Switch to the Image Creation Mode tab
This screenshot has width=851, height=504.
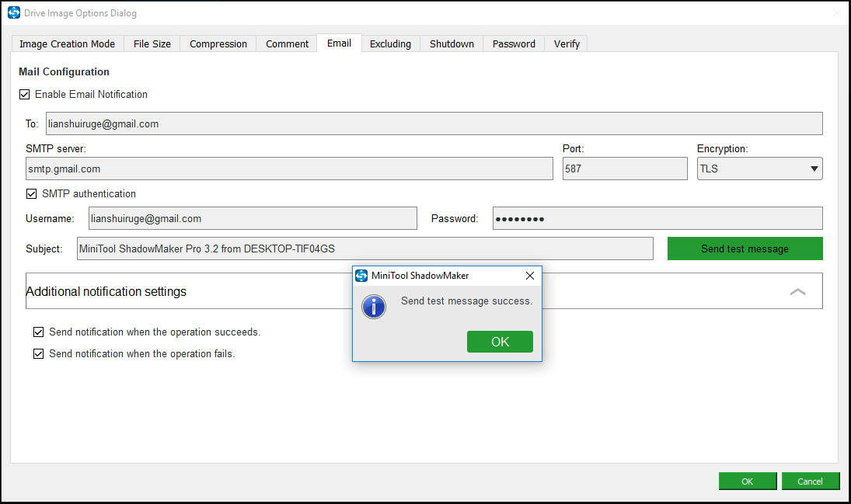point(68,44)
